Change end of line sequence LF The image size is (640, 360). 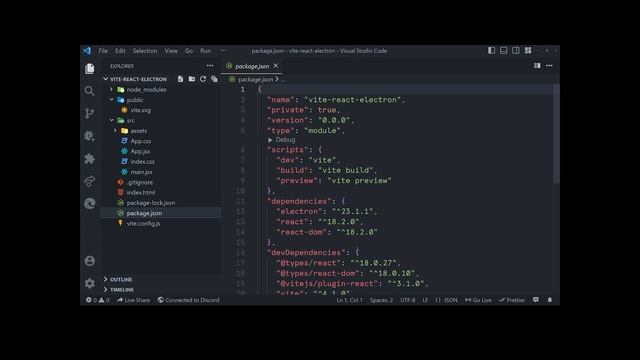pos(425,300)
